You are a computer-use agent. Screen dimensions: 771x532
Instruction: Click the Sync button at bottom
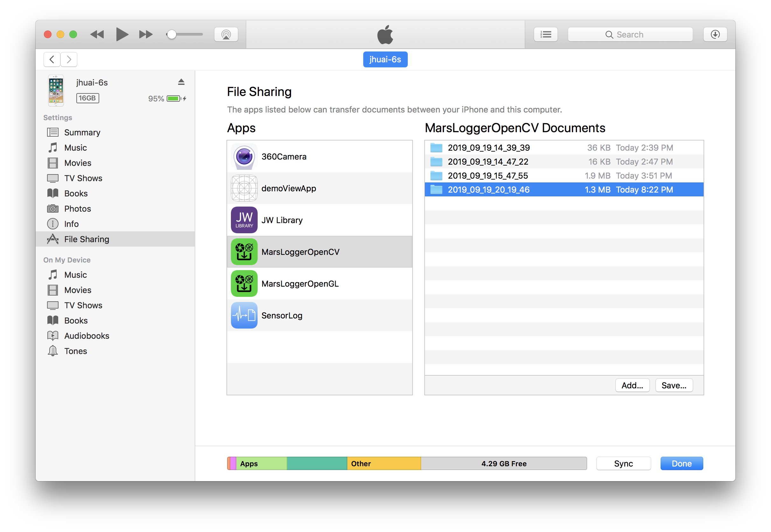tap(623, 464)
